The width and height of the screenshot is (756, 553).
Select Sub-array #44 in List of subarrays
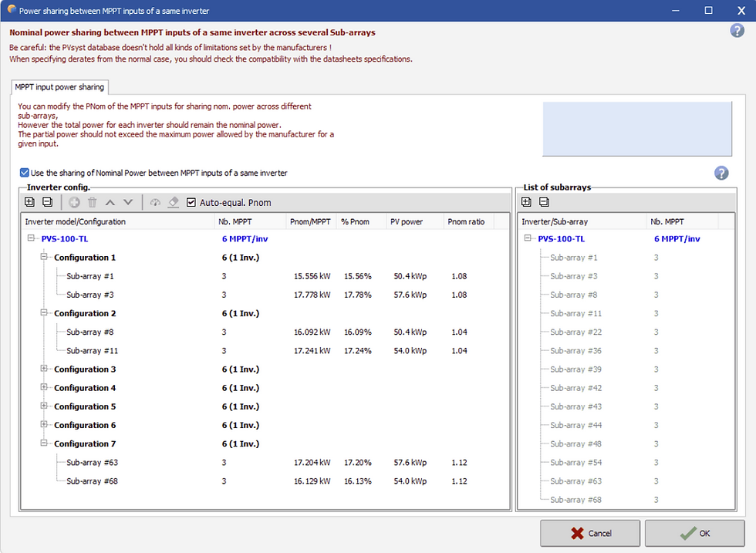576,425
